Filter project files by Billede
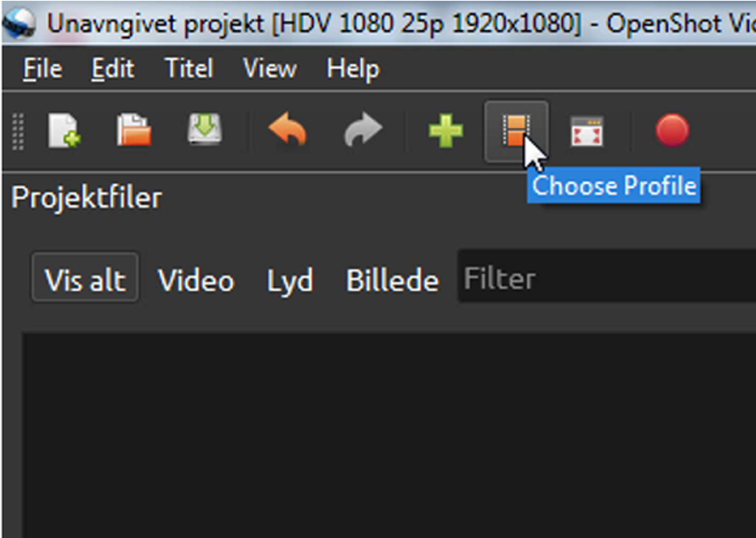This screenshot has height=538, width=756. (x=393, y=280)
